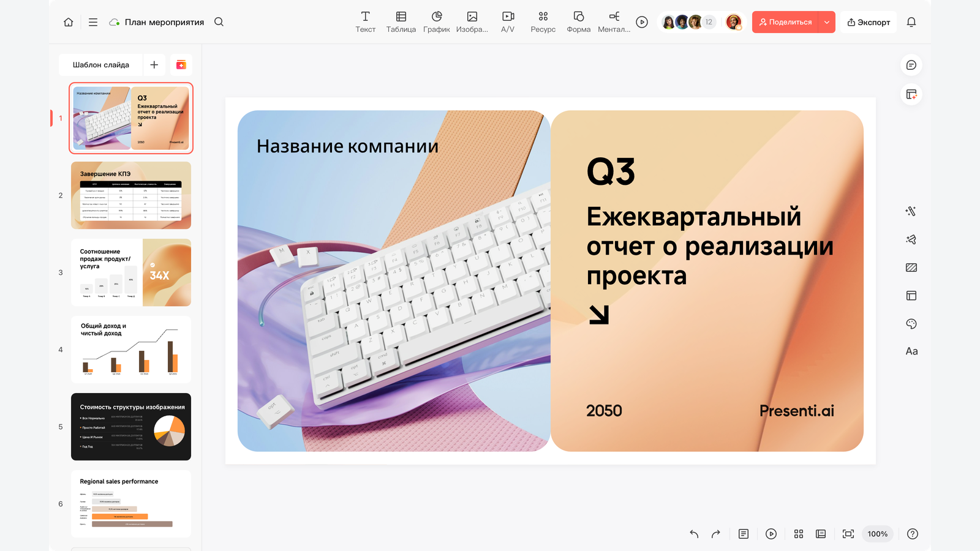
Task: Open the animation tool in right sidebar
Action: (911, 239)
